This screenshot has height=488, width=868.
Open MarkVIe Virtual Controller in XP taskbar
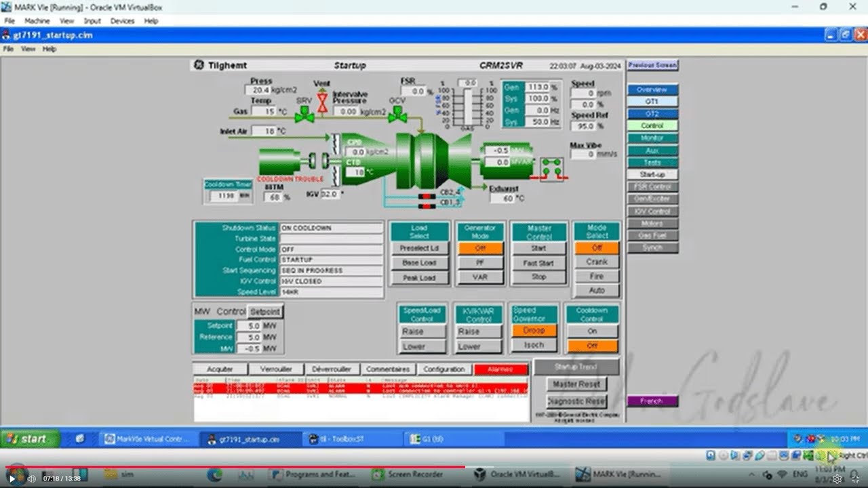click(x=149, y=439)
